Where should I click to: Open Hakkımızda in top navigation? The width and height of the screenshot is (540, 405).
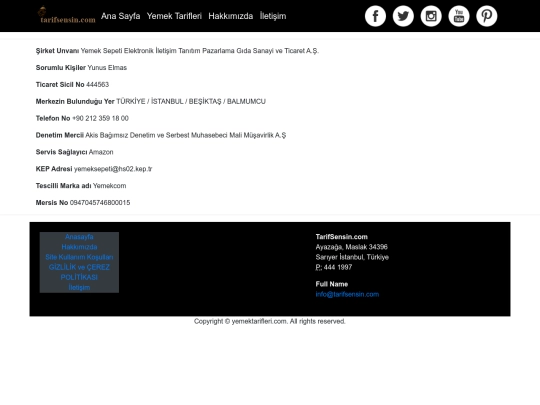tap(231, 16)
